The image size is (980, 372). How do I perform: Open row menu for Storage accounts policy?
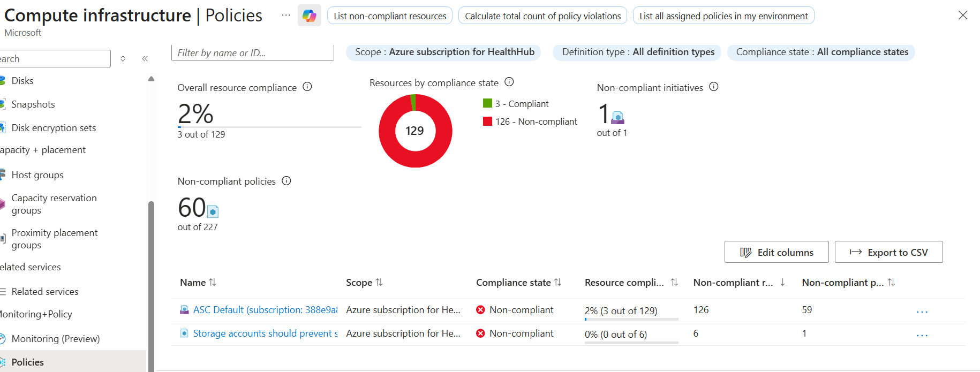[922, 335]
